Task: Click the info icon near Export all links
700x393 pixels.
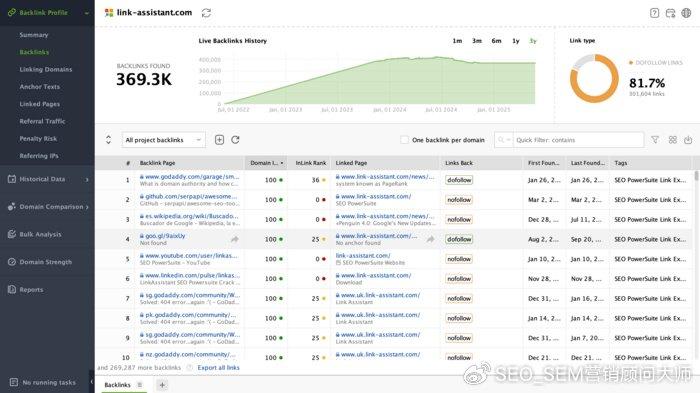Action: 189,368
